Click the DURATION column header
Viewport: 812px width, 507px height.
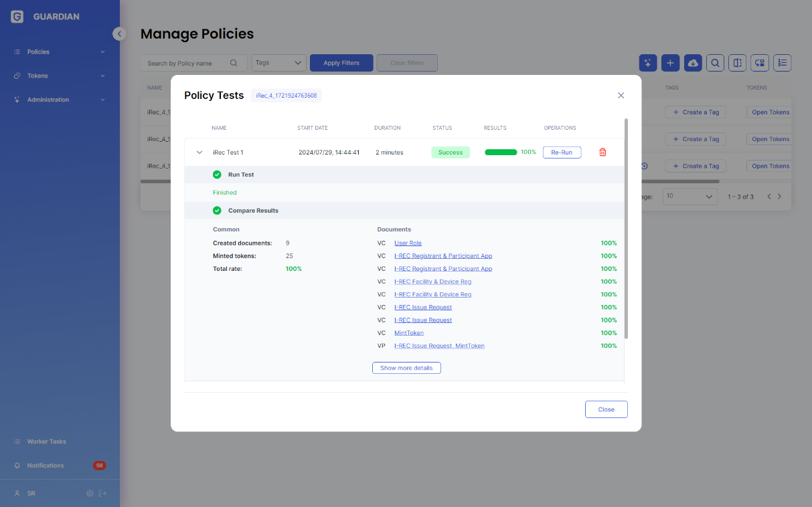point(388,128)
